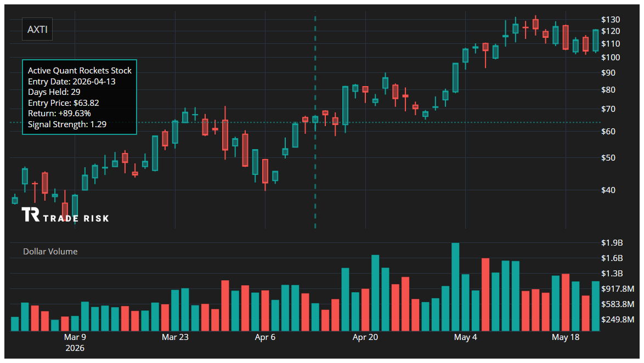644x363 pixels.
Task: Select the $583.8M volume axis label
Action: (617, 304)
